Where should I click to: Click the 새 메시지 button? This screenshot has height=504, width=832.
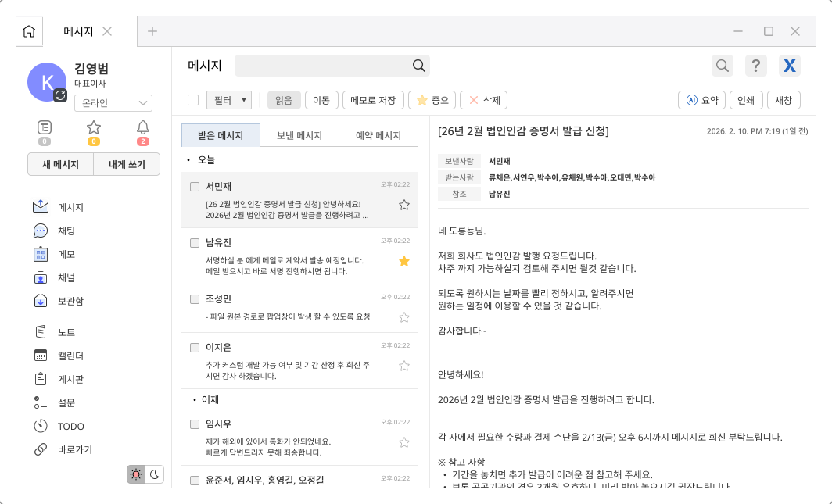tap(60, 164)
